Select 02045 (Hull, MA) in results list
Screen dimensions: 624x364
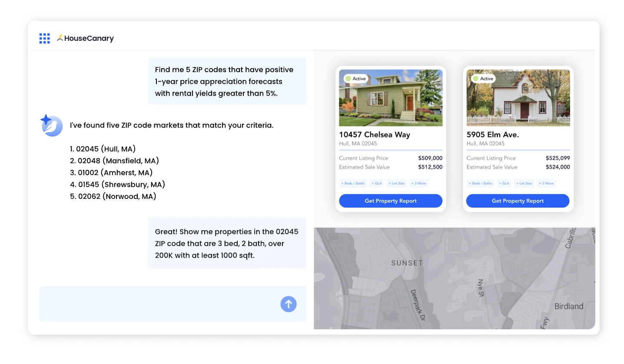[x=103, y=149]
